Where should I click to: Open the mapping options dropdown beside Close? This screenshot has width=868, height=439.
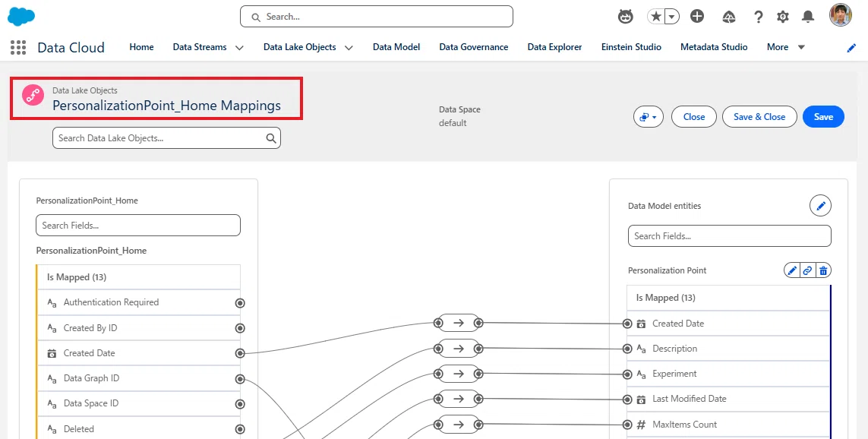pyautogui.click(x=649, y=117)
